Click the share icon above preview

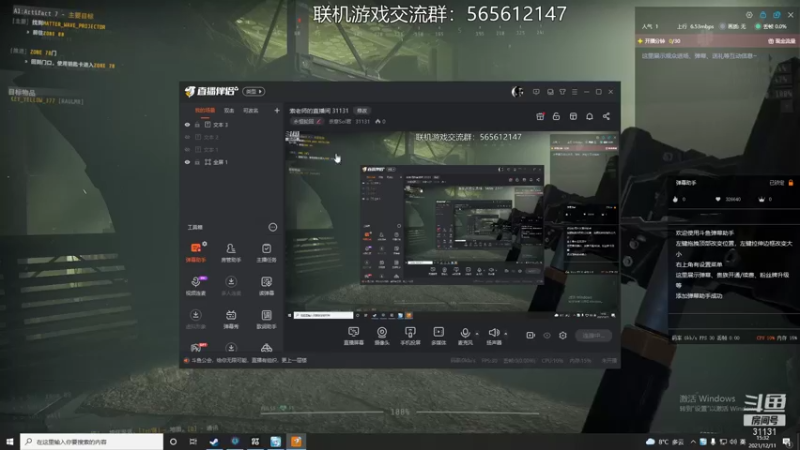[606, 116]
